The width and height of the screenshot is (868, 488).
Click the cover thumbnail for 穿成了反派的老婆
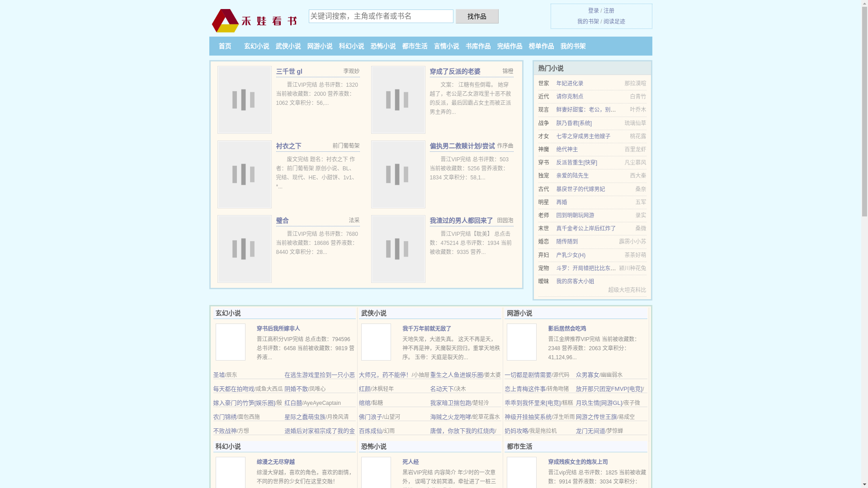click(398, 100)
